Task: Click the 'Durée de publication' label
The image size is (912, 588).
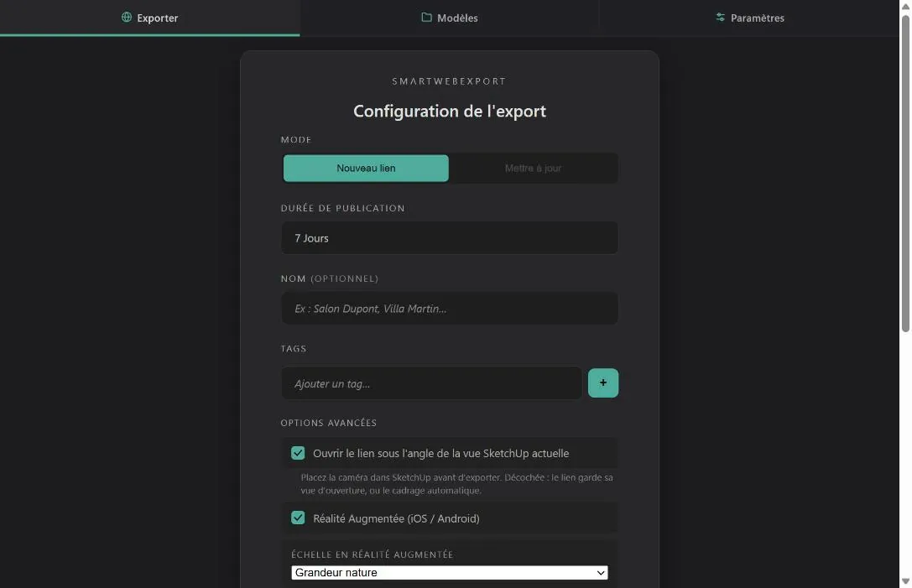Action: [342, 208]
